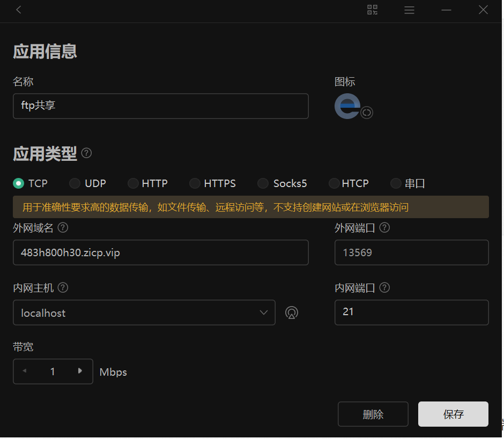Click the 保存 button

453,414
